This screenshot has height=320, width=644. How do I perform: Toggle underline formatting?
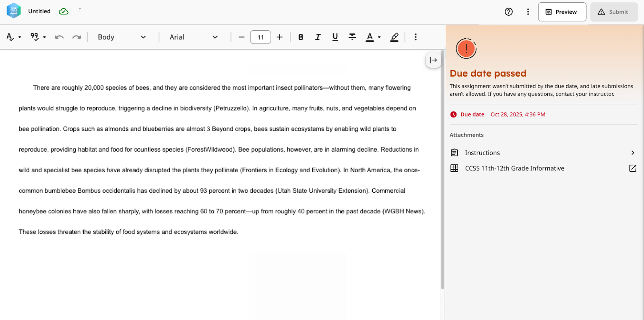pos(335,37)
